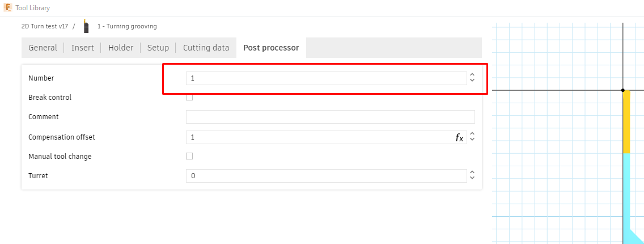Screen dimensions: 644x244
Task: Open the Setup tab
Action: coord(158,48)
